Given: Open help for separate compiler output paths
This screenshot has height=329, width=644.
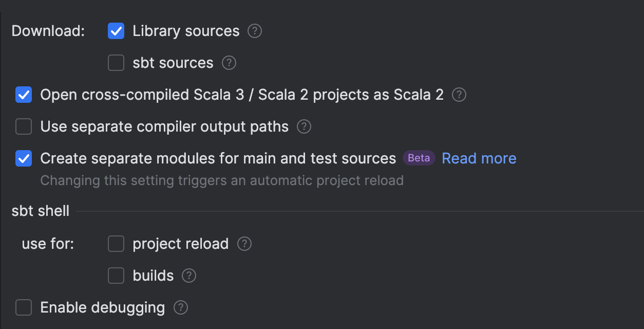Looking at the screenshot, I should [304, 126].
